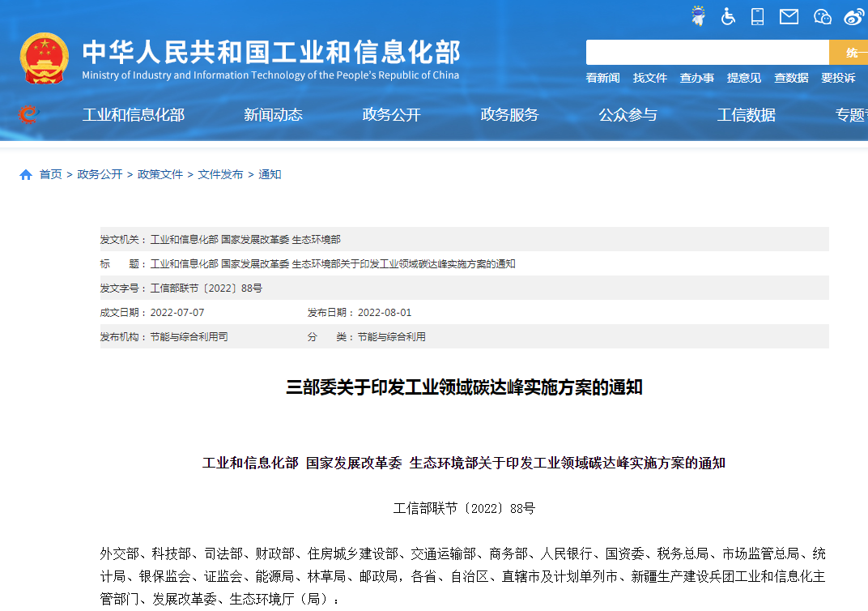Select 看新闻 search option

tap(603, 78)
